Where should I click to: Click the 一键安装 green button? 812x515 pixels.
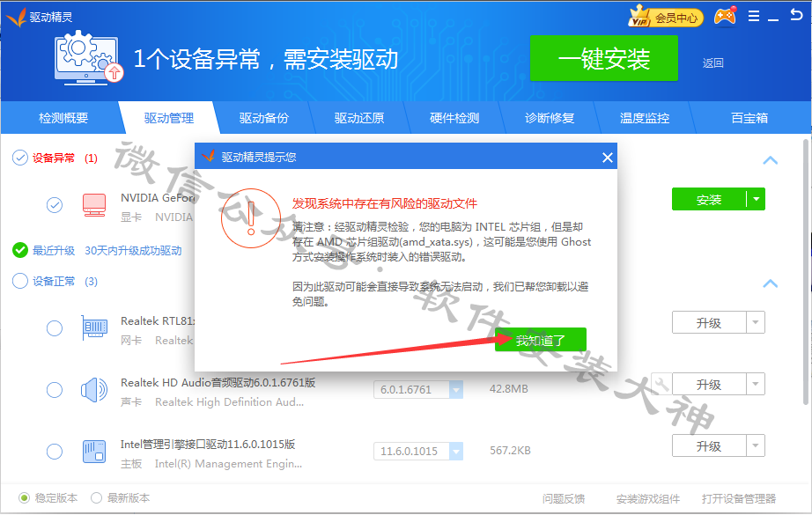[603, 59]
